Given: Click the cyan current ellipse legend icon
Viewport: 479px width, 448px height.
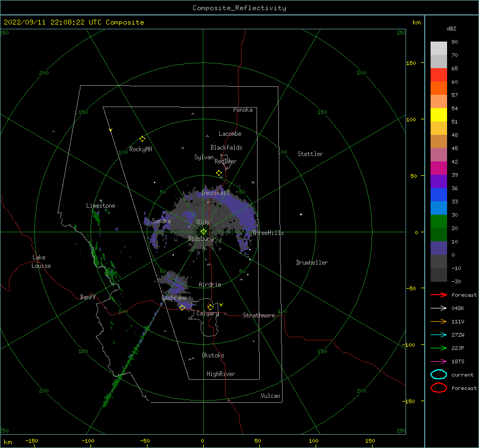Looking at the screenshot, I should coord(439,374).
